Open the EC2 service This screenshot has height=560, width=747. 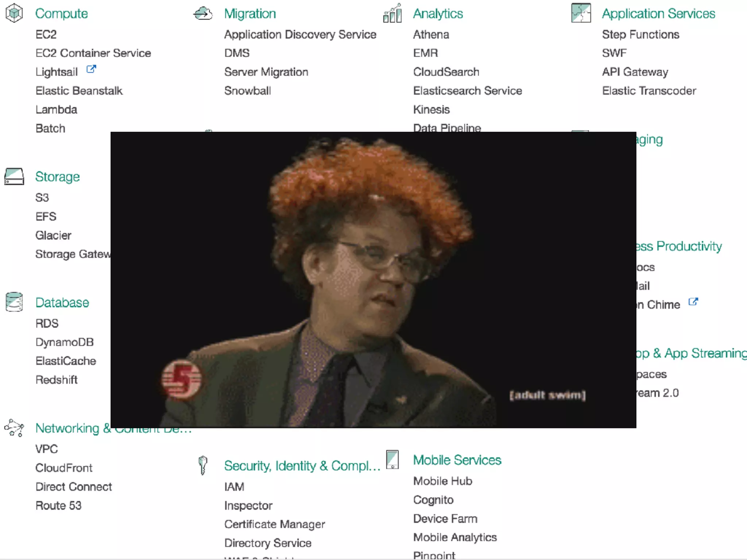coord(46,35)
